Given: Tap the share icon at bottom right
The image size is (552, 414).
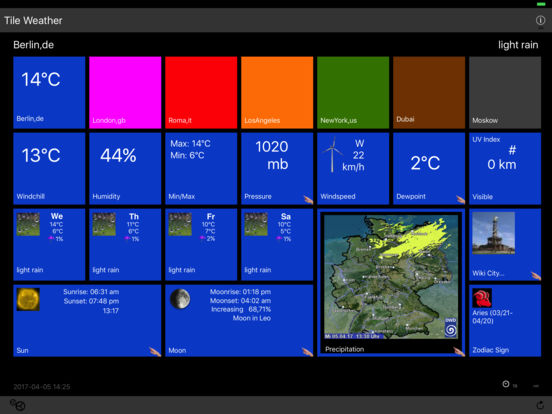Looking at the screenshot, I should point(540,405).
